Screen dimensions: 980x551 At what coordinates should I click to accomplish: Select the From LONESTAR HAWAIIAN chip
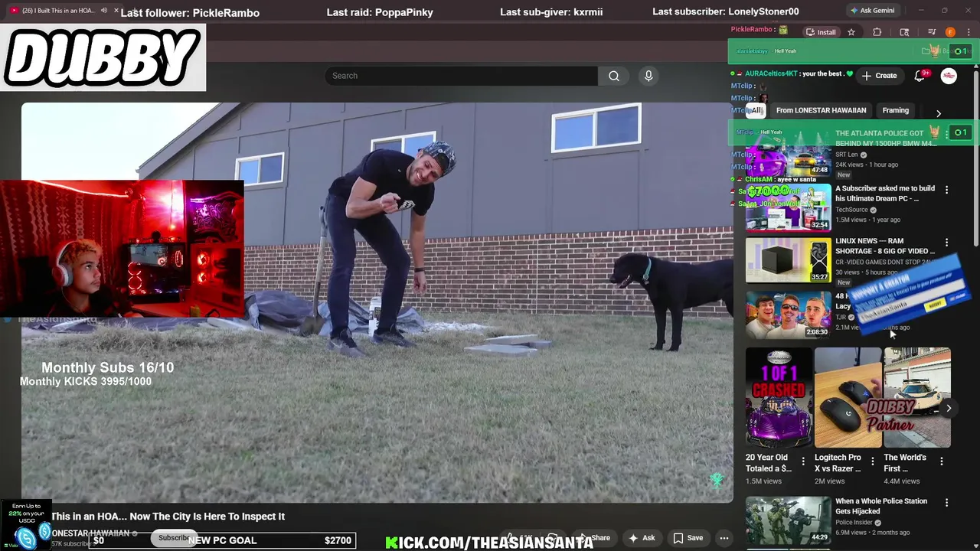coord(821,110)
